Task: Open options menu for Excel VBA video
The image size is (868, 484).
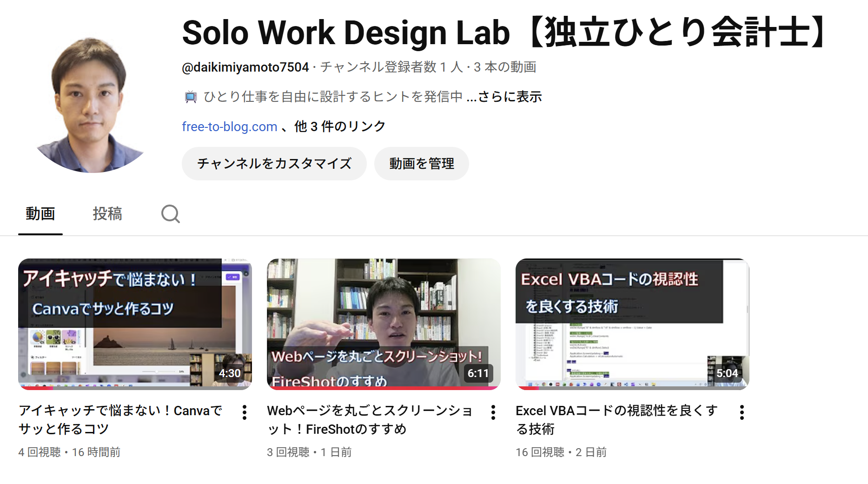Action: (742, 412)
